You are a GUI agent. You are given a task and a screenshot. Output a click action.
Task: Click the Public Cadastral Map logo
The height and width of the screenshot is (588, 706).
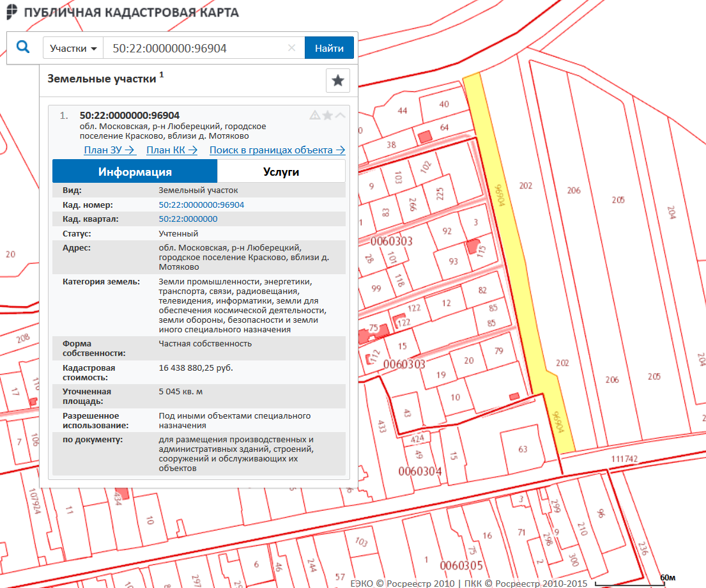12,13
